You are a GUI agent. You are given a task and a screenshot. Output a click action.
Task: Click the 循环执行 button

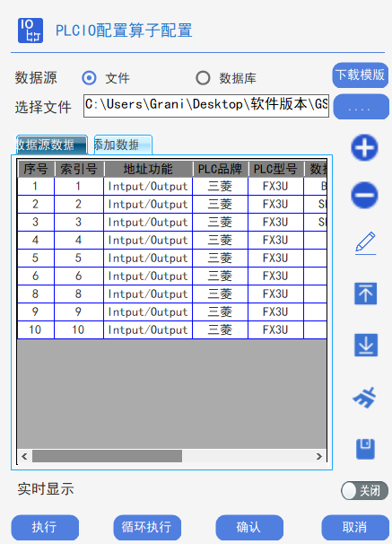tap(147, 527)
